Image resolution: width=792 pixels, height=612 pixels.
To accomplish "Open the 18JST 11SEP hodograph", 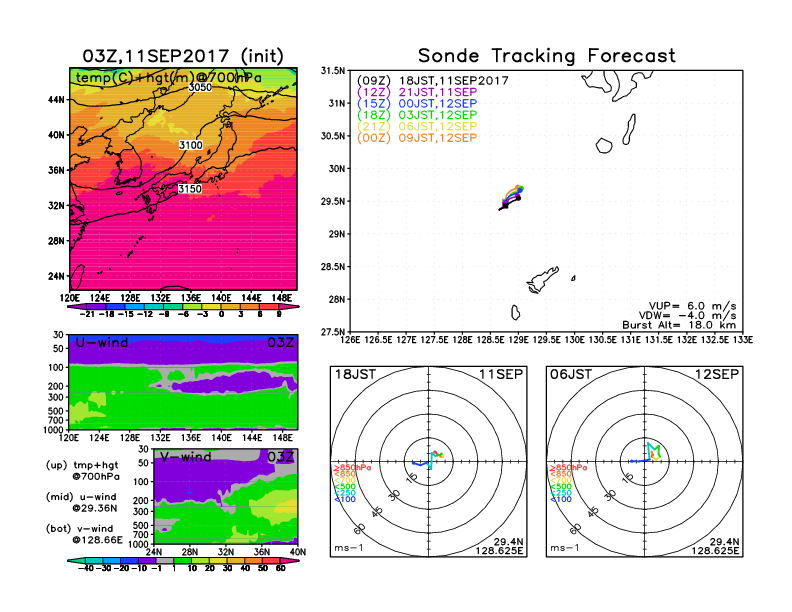I will [x=428, y=462].
